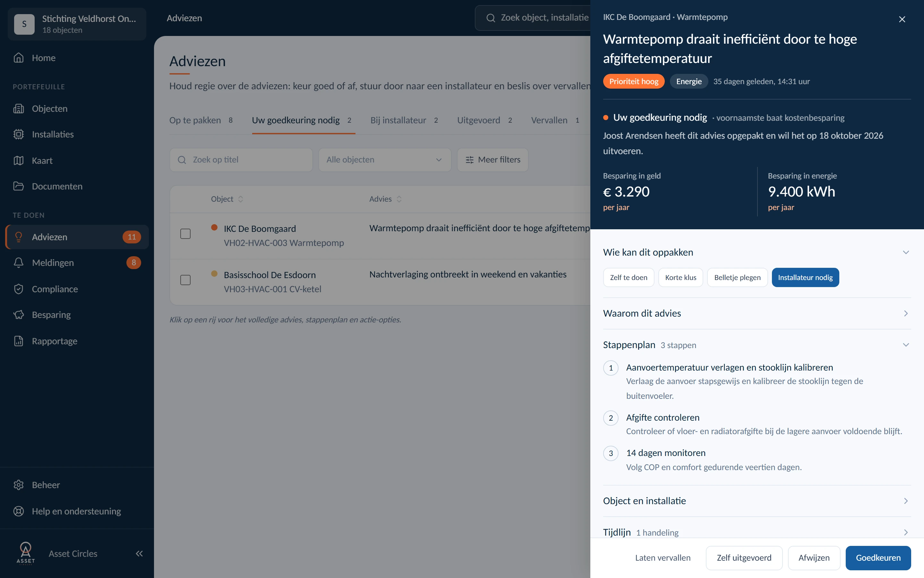924x578 pixels.
Task: Open the Compliance shield icon
Action: tap(18, 289)
